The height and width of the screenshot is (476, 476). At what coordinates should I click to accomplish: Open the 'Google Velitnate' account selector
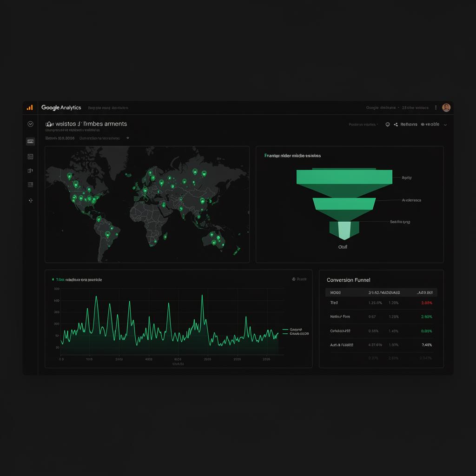coord(382,108)
